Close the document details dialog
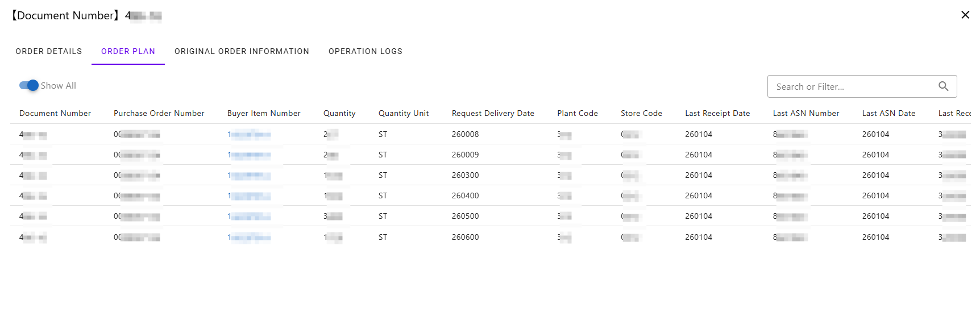This screenshot has height=312, width=980. tap(965, 15)
